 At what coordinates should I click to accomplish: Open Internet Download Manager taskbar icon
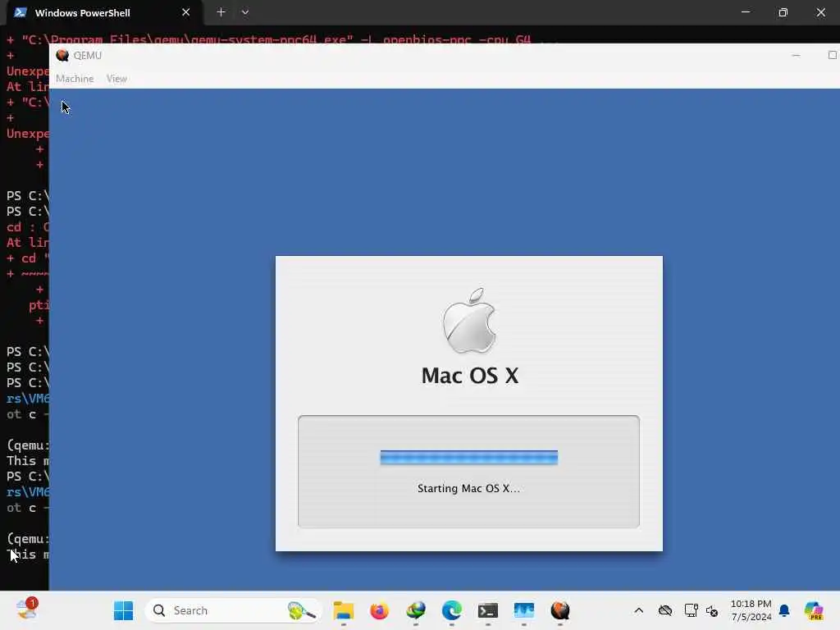(416, 610)
